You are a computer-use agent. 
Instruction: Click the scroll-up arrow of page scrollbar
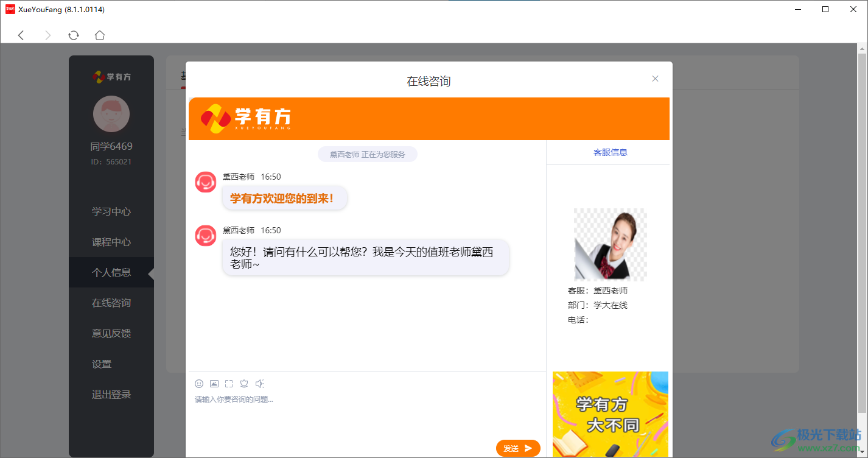tap(862, 48)
